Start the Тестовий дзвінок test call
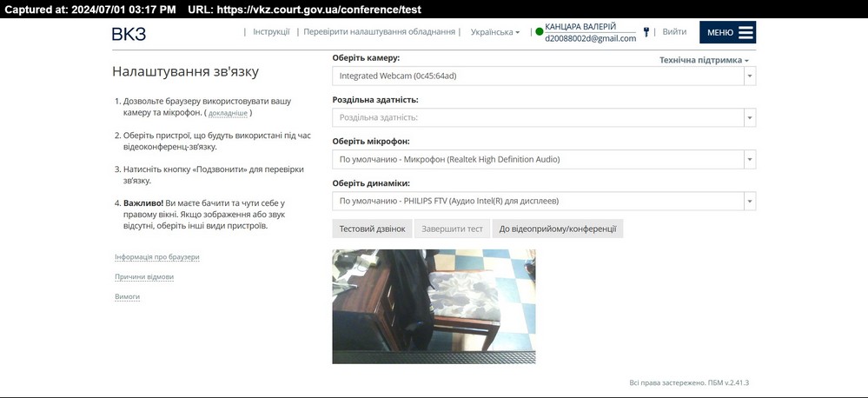The height and width of the screenshot is (398, 868). coord(372,229)
